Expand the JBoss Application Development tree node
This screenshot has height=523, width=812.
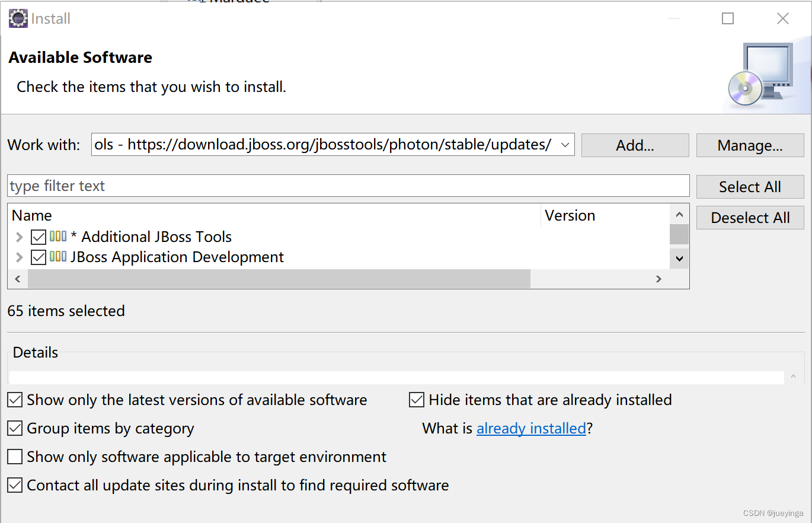pos(18,257)
